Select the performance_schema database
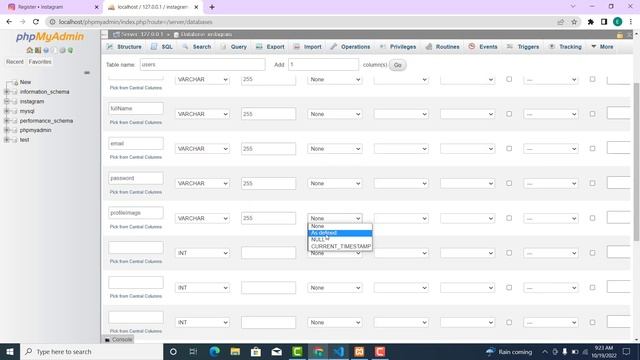Viewport: 640px width, 360px height. (x=46, y=121)
